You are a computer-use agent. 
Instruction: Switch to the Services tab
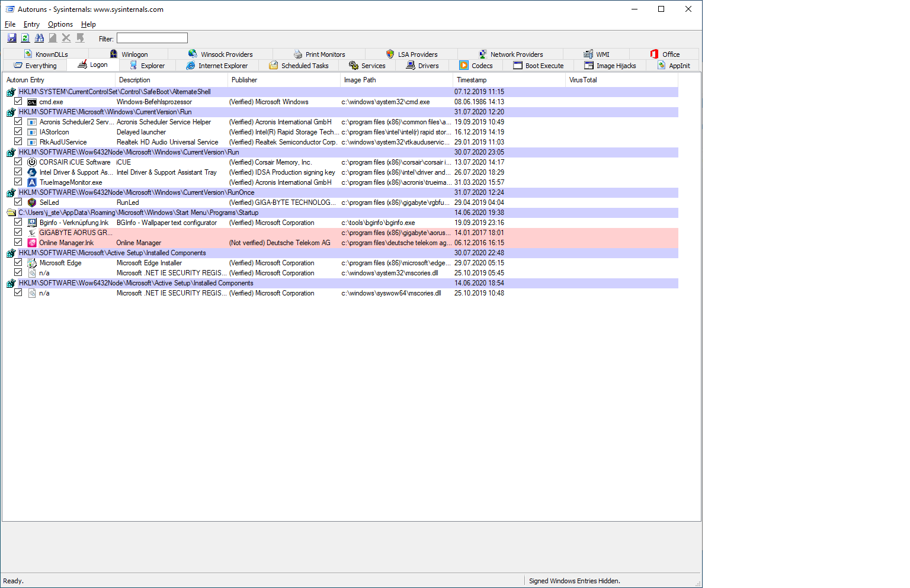[367, 66]
